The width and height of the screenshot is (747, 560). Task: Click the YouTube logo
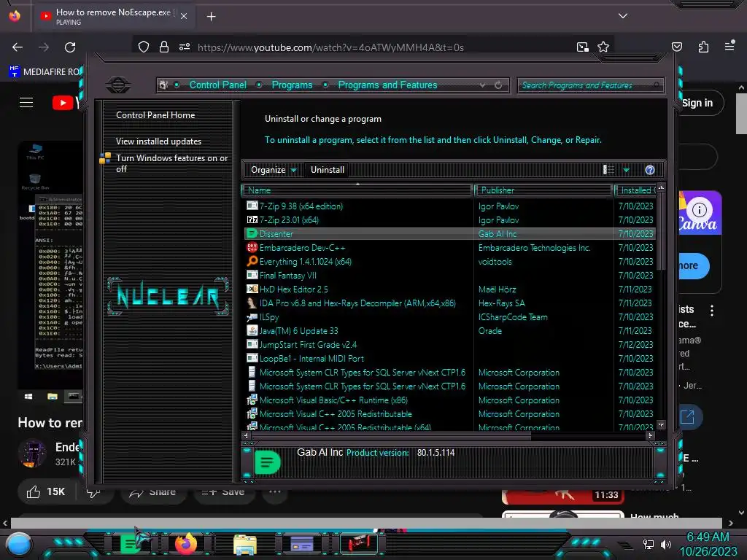tap(66, 102)
